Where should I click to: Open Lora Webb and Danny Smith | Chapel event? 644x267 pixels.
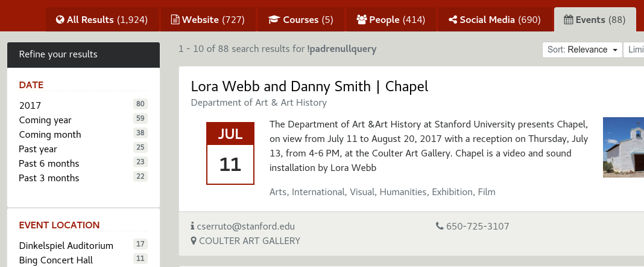(309, 86)
